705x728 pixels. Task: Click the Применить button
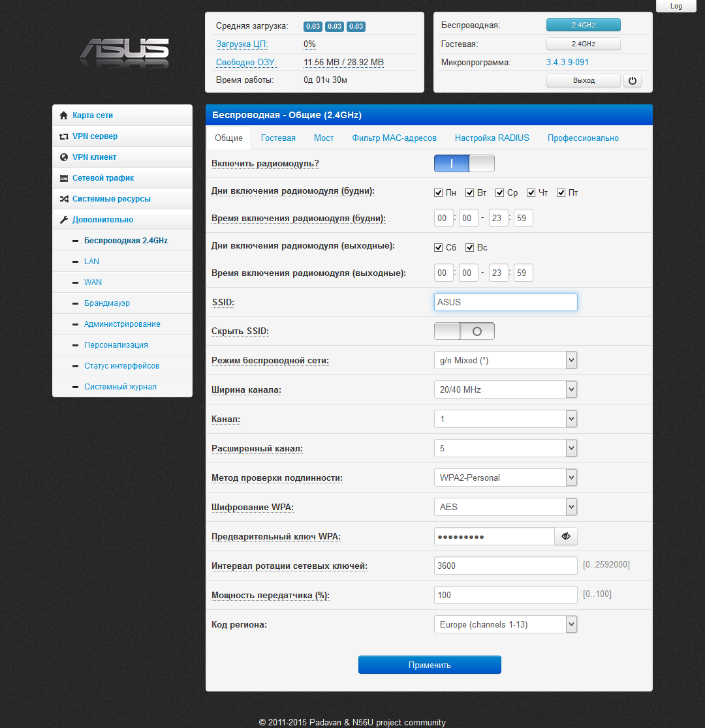point(430,665)
